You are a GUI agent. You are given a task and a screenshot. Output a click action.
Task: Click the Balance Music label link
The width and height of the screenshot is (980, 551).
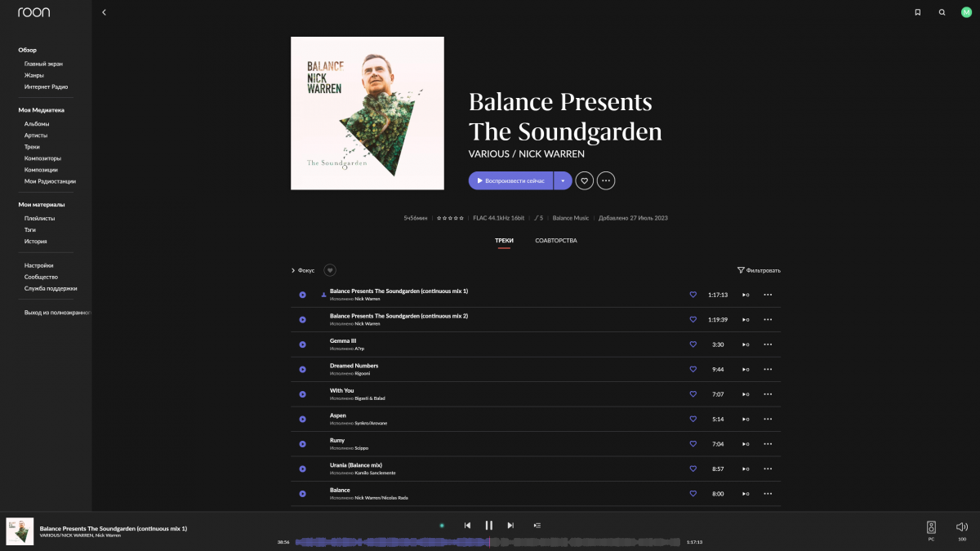[571, 218]
